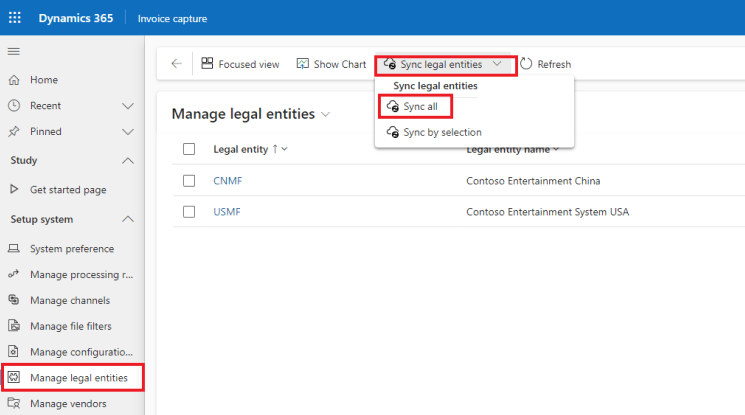Click the back arrow button
Viewport: 745px width, 415px height.
click(x=177, y=64)
